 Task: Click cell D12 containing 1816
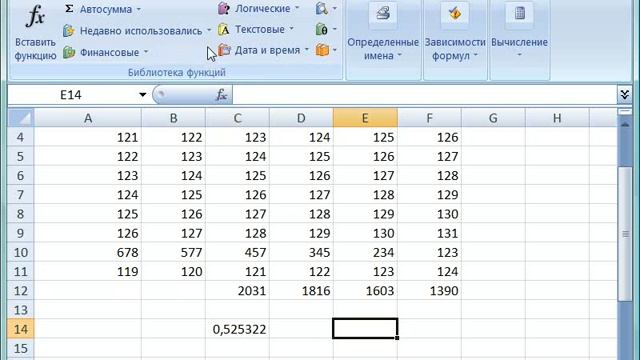click(301, 291)
